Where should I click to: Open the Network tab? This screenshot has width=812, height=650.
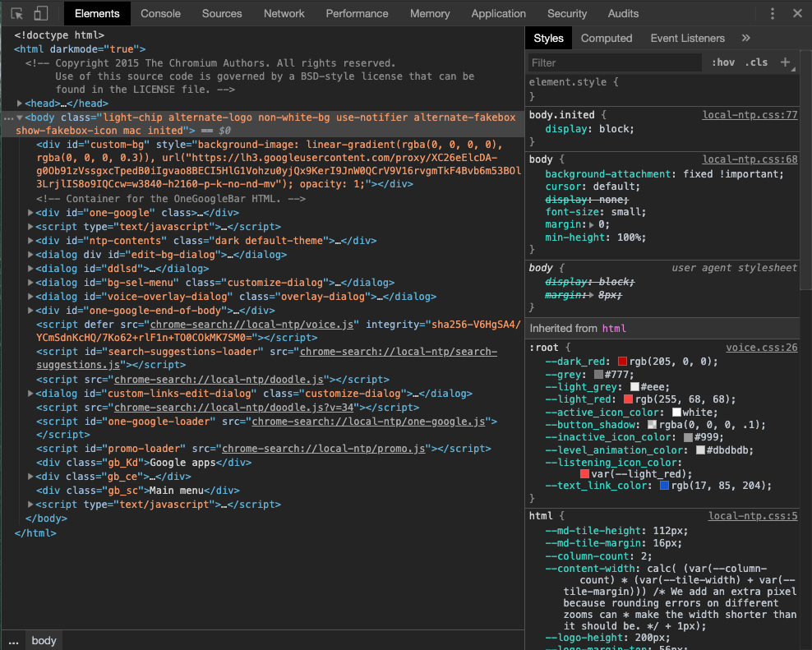284,13
